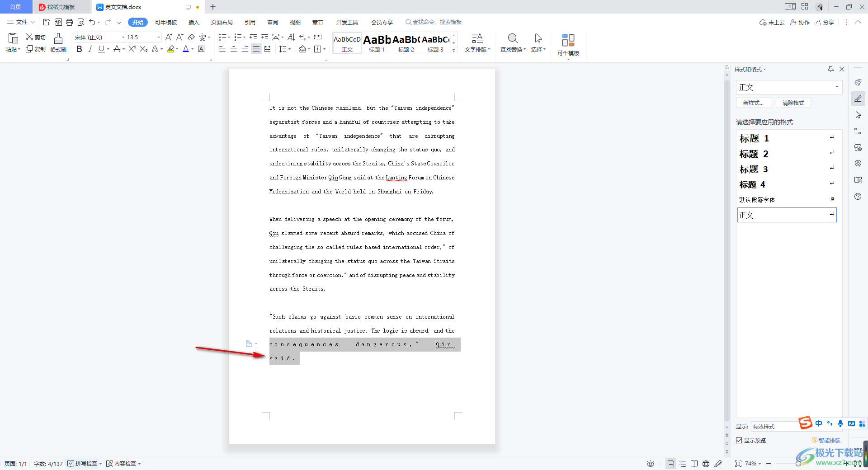Screen dimensions: 868x470
Task: Click the Paste clipboard icon
Action: tap(13, 38)
